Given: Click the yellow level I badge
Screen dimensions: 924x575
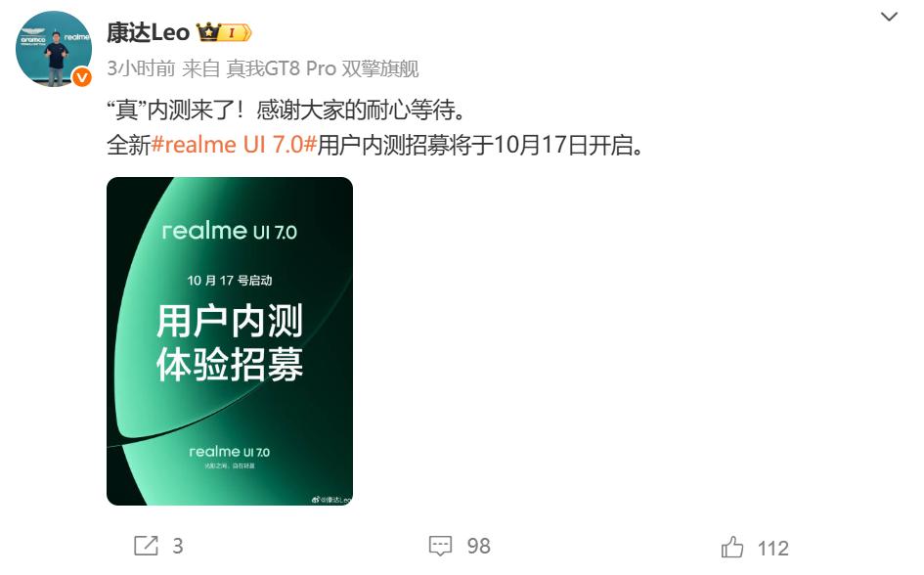Looking at the screenshot, I should click(236, 32).
